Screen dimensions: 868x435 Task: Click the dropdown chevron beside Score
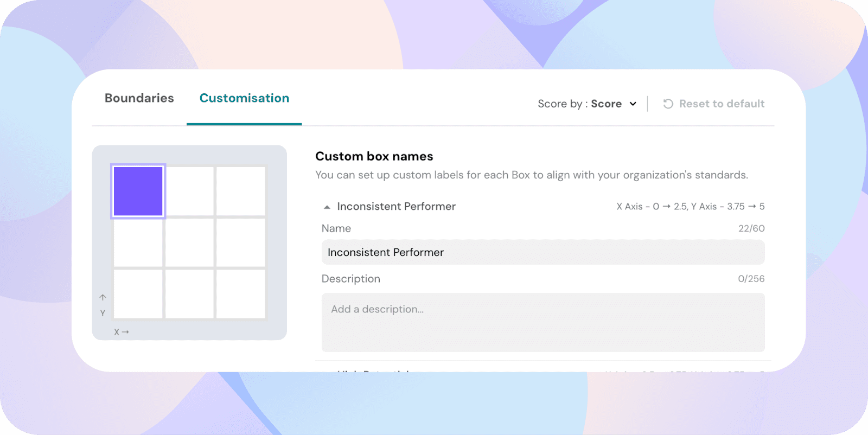point(633,104)
